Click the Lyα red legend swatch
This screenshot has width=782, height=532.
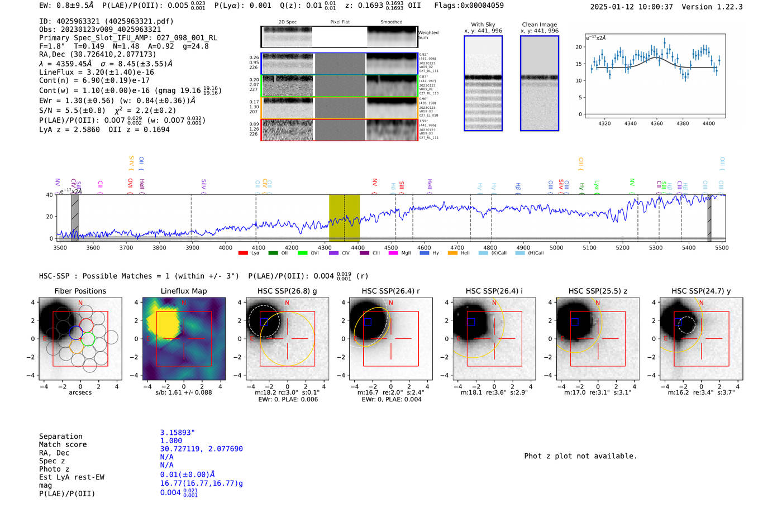click(x=243, y=253)
